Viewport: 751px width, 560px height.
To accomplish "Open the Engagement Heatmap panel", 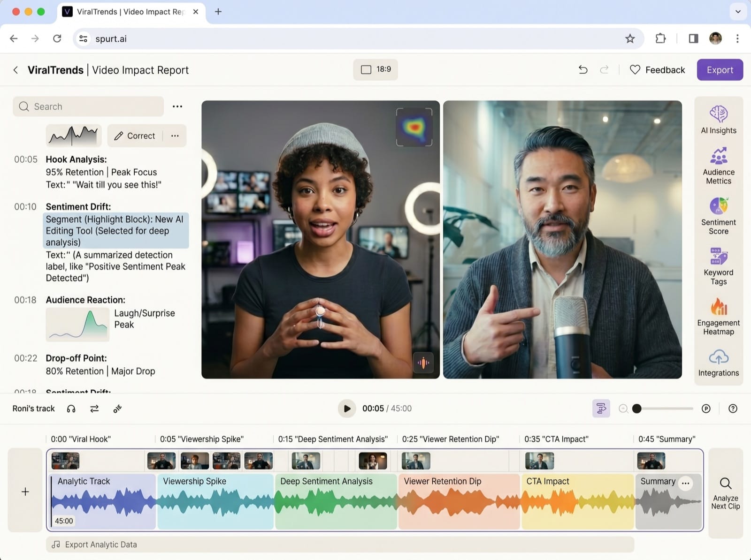I will [718, 317].
